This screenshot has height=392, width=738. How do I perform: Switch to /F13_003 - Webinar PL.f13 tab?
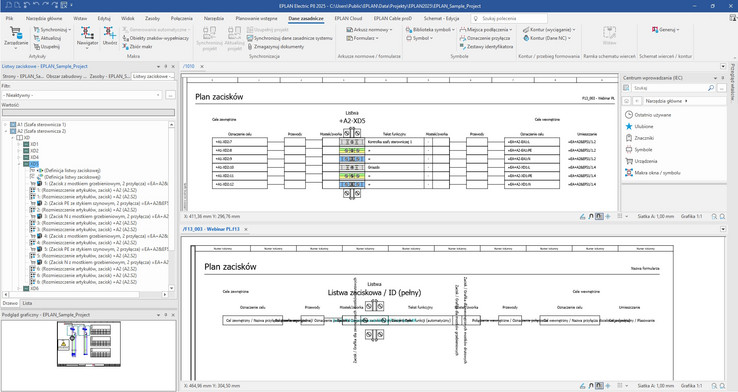(x=211, y=229)
